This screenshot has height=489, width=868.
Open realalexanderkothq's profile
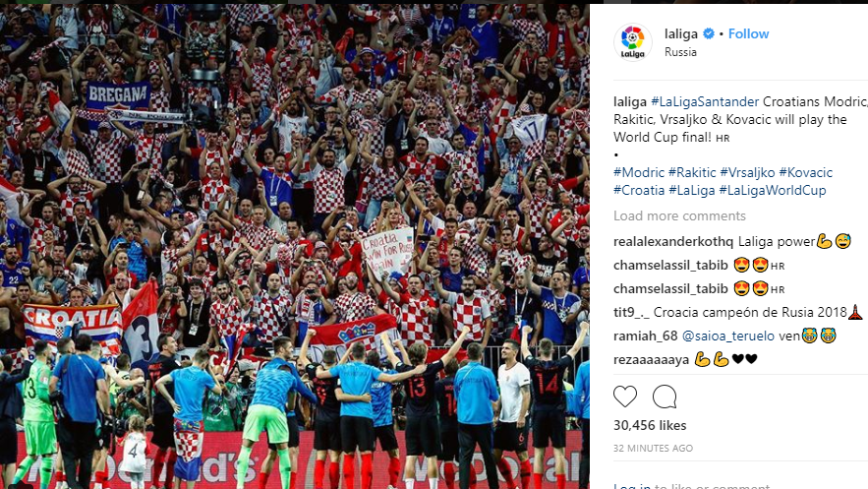click(673, 241)
